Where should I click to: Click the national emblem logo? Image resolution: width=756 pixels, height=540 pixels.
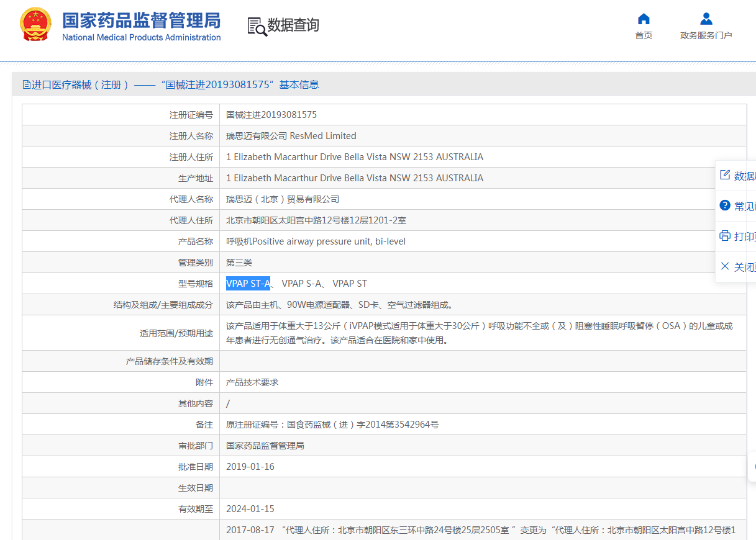[x=37, y=25]
